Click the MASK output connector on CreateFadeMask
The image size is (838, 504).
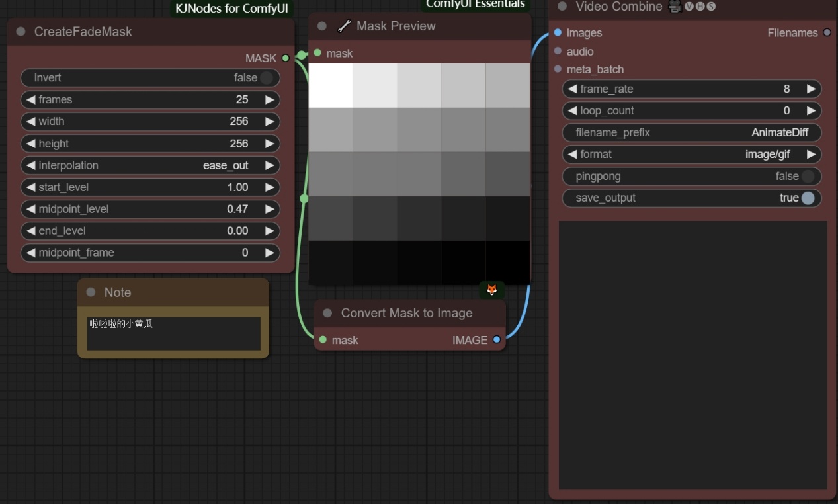tap(286, 58)
